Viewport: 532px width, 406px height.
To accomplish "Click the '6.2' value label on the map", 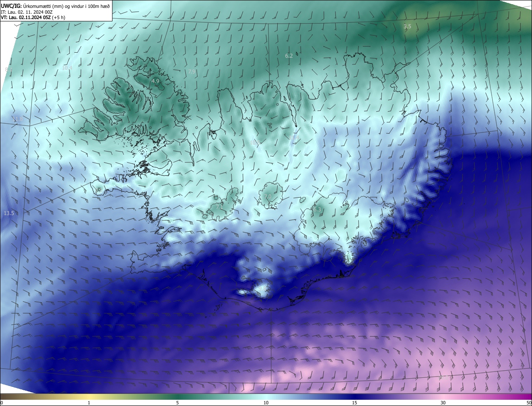I will 289,56.
